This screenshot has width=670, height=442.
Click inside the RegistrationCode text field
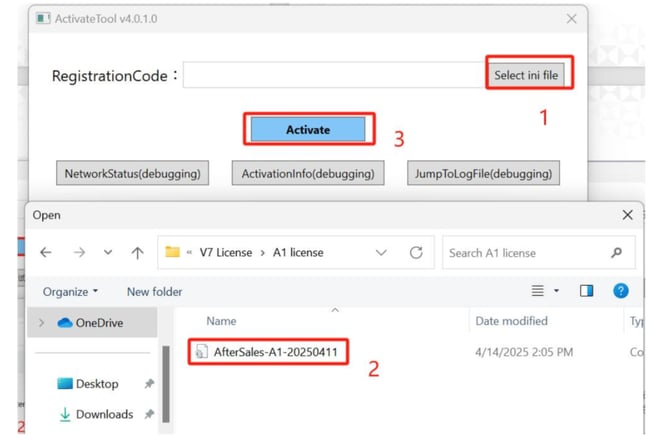tap(334, 75)
